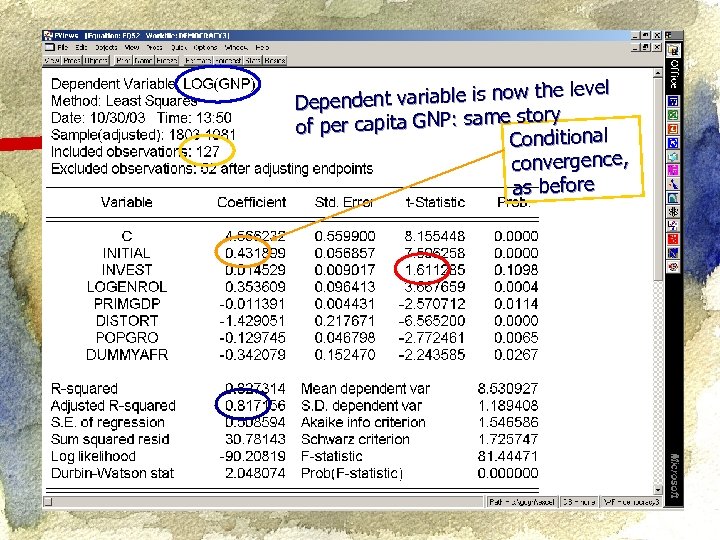
Task: Click the blue-white puzzle Office bar icon
Action: [673, 225]
